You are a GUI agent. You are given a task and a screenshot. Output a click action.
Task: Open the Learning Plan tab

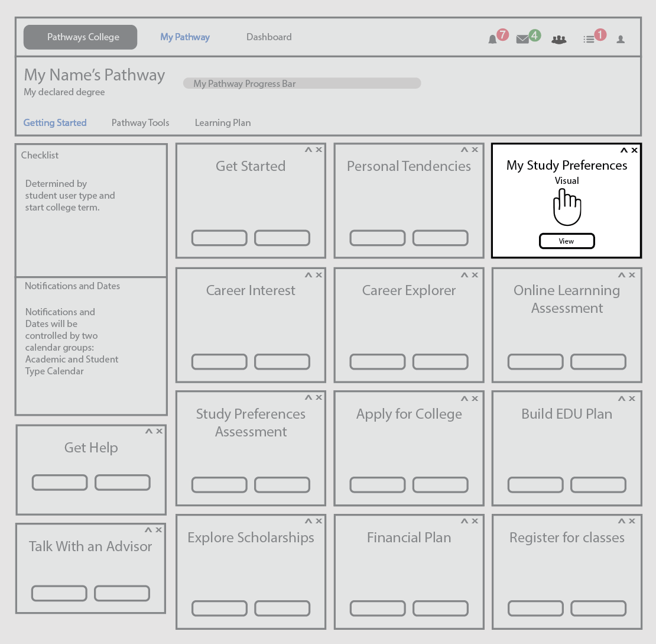[223, 122]
